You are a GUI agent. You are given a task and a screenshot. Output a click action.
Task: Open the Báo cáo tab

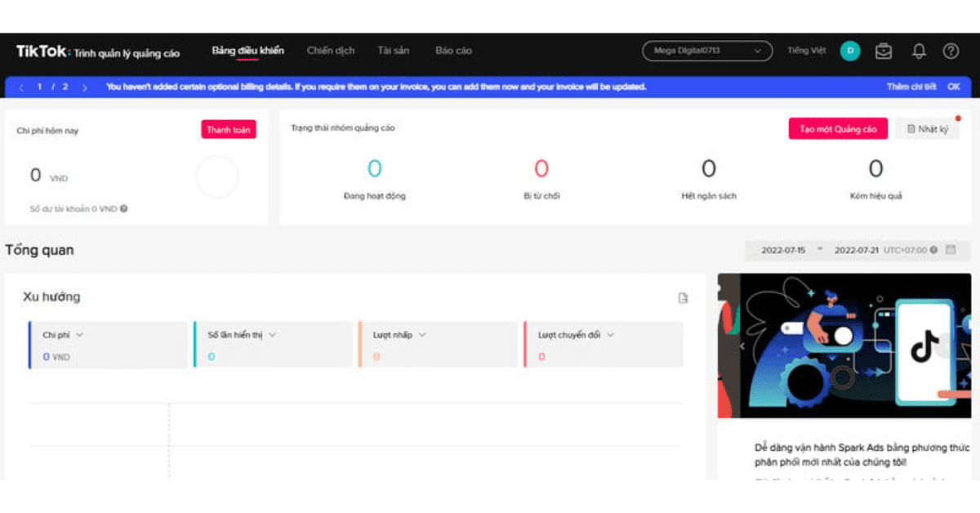pos(453,51)
